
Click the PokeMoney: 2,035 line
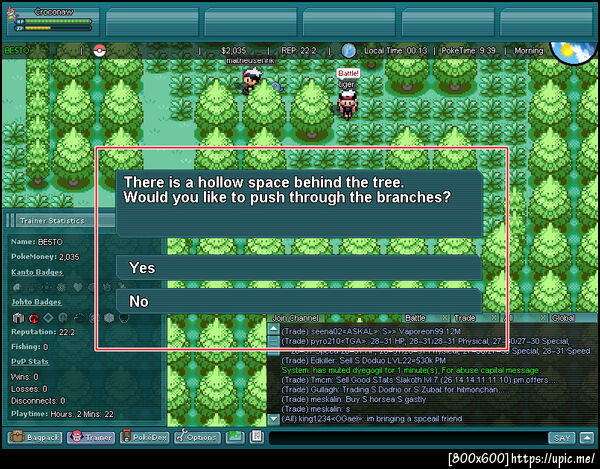coord(45,257)
